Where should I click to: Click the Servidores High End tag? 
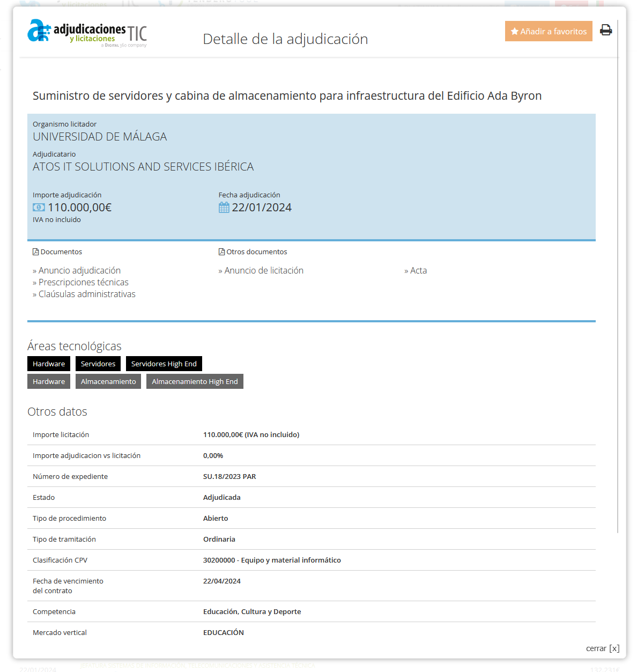164,364
